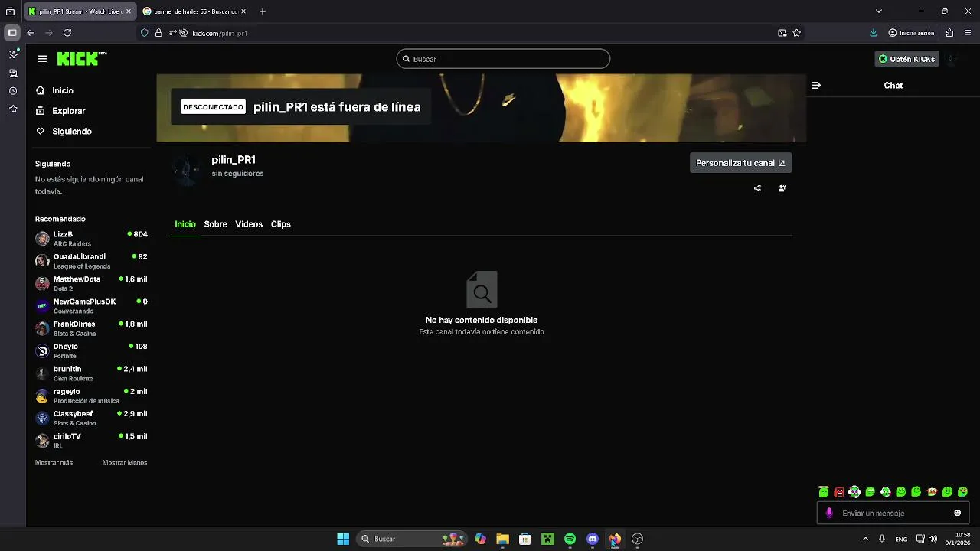Open recommended channel FrankDimes
The width and height of the screenshot is (980, 551).
pos(91,328)
